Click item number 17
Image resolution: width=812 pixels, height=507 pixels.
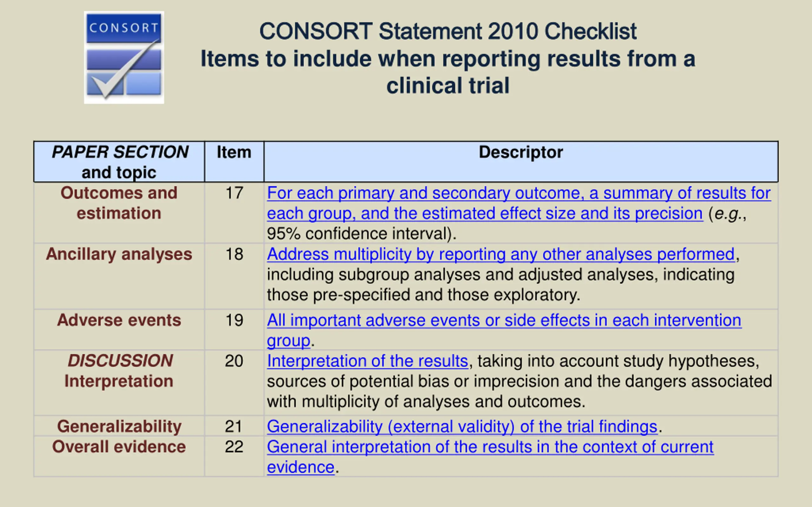(234, 193)
